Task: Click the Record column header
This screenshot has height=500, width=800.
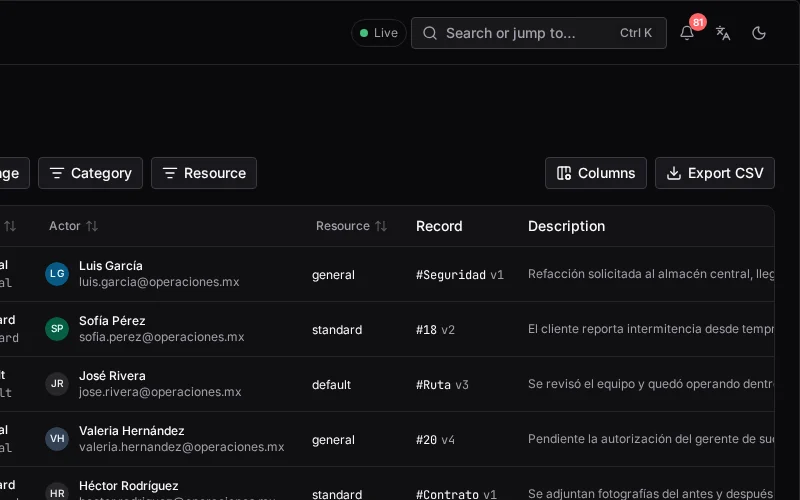Action: [x=439, y=226]
